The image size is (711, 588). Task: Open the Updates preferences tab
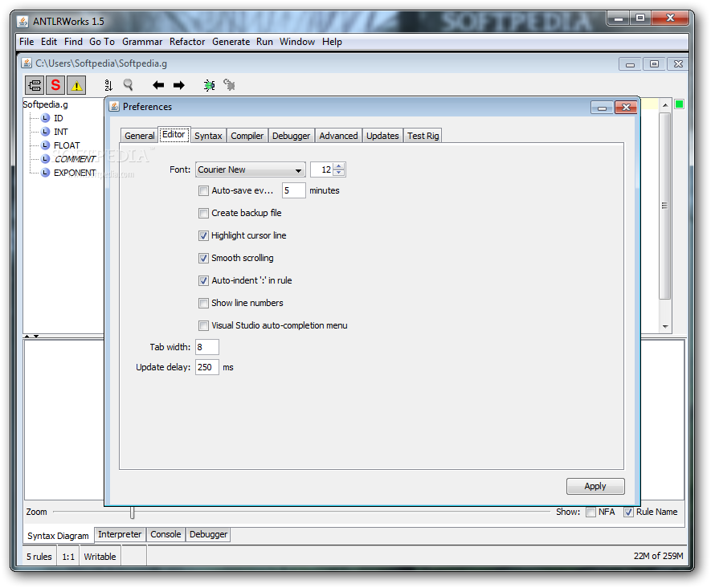coord(382,136)
